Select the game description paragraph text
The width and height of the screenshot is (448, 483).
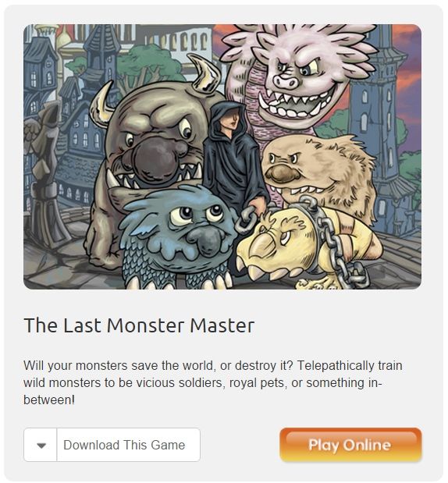tap(213, 382)
